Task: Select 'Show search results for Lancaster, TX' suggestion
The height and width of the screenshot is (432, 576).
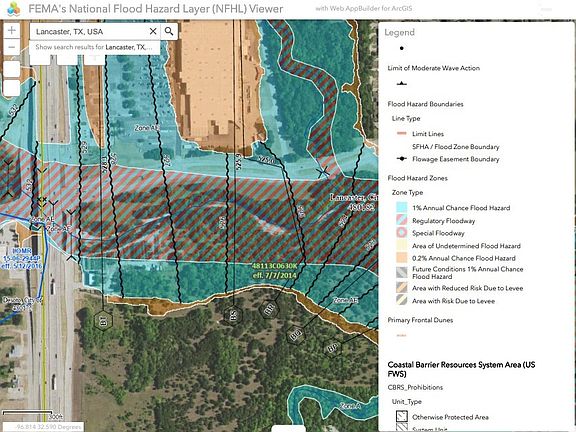Action: pyautogui.click(x=94, y=47)
